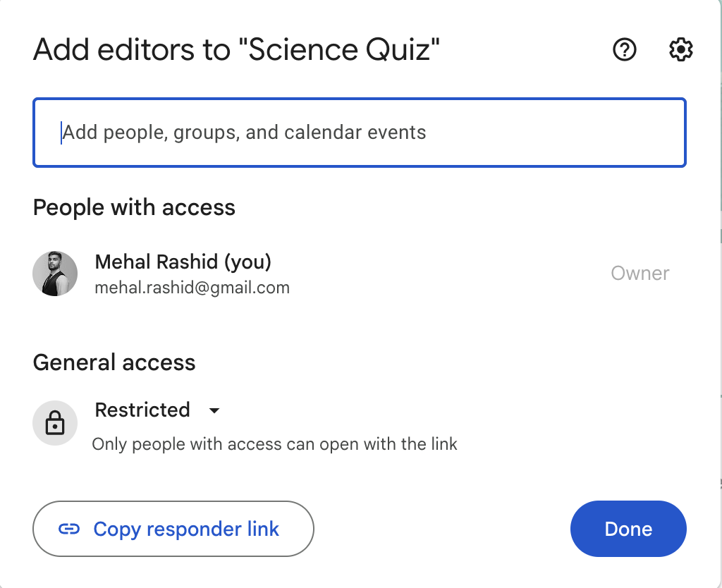Select the Restricted access label
This screenshot has height=588, width=722.
click(142, 410)
